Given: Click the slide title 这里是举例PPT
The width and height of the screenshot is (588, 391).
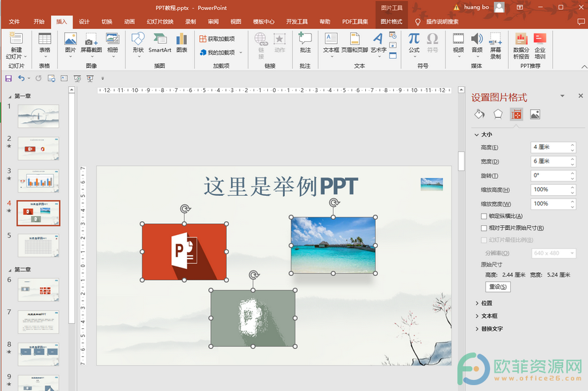Looking at the screenshot, I should [280, 187].
